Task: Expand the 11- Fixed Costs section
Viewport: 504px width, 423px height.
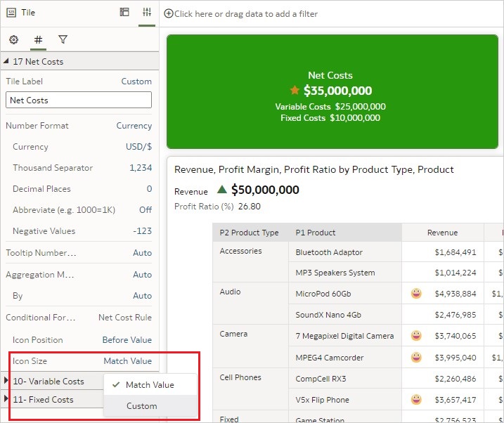Action: point(7,400)
